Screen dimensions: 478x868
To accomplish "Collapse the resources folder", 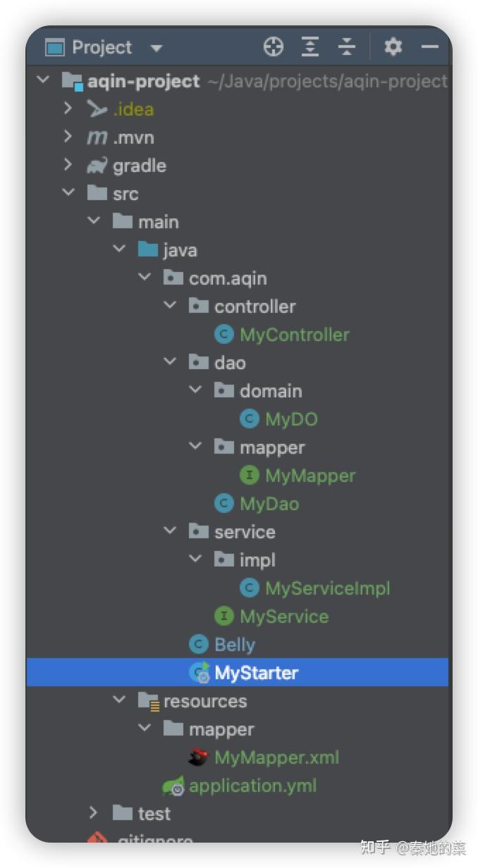I will [x=119, y=700].
